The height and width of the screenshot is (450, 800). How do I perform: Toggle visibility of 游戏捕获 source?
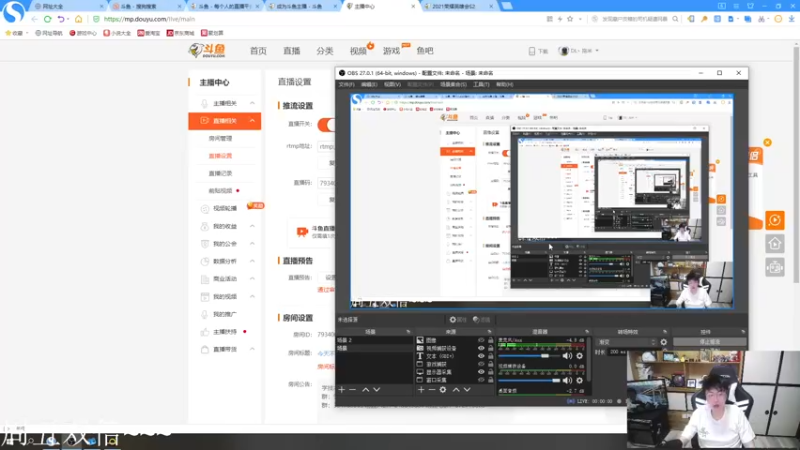point(481,364)
